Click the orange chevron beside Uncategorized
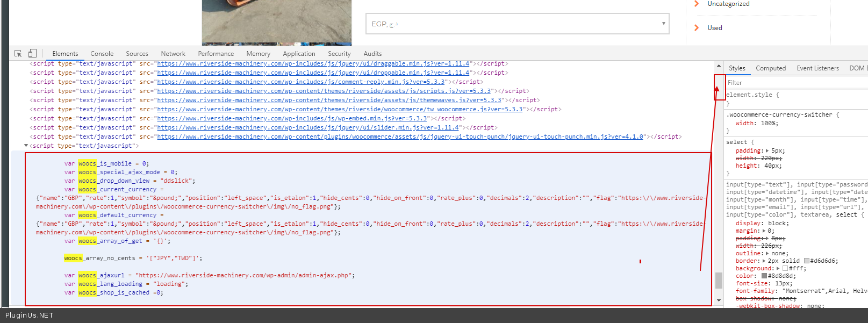Image resolution: width=868 pixels, height=323 pixels. (697, 4)
